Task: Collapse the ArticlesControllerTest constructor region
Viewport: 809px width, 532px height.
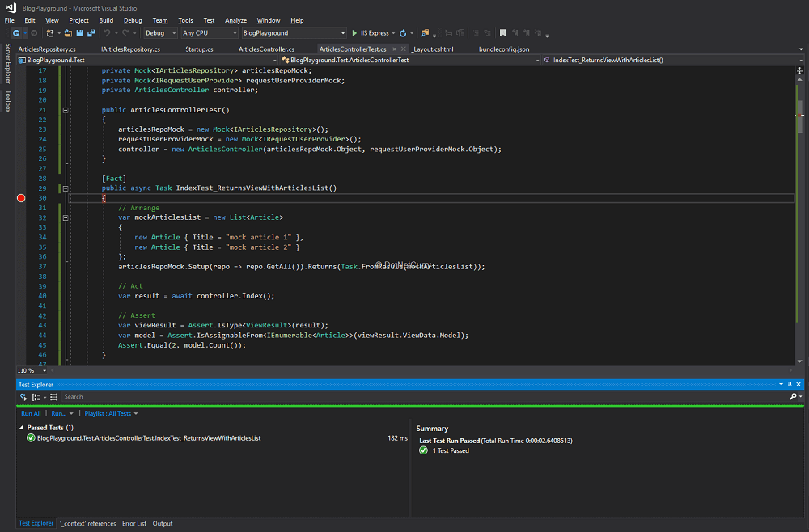Action: point(65,109)
